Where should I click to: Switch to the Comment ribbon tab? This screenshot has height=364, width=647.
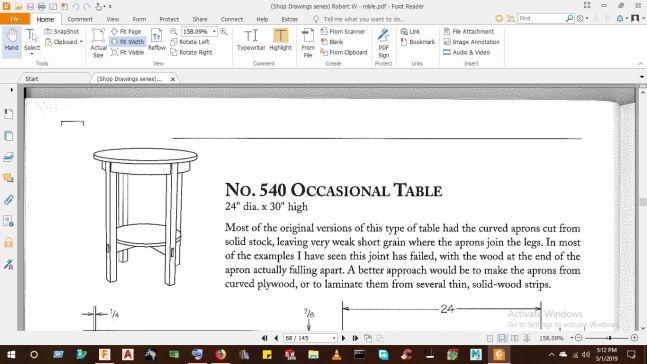[x=80, y=19]
